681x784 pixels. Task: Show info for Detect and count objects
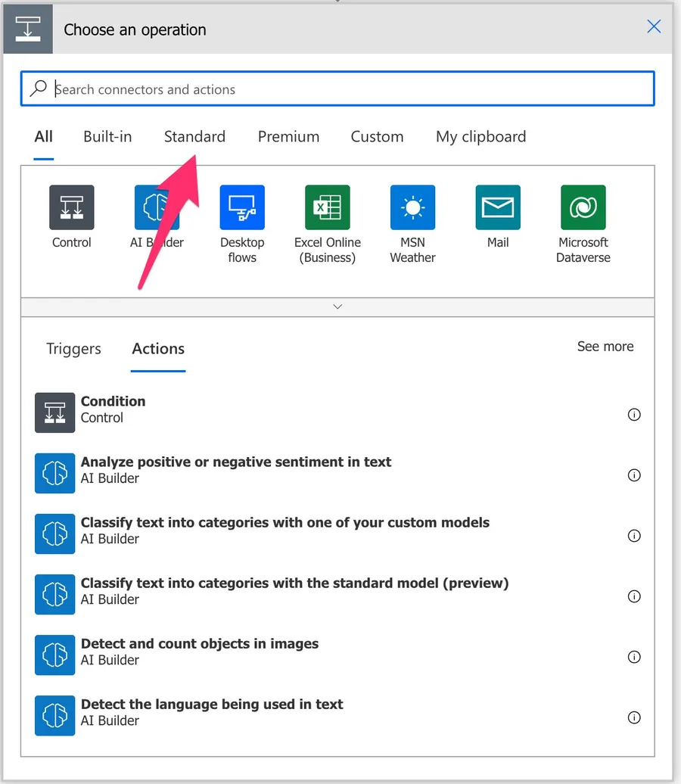point(634,657)
